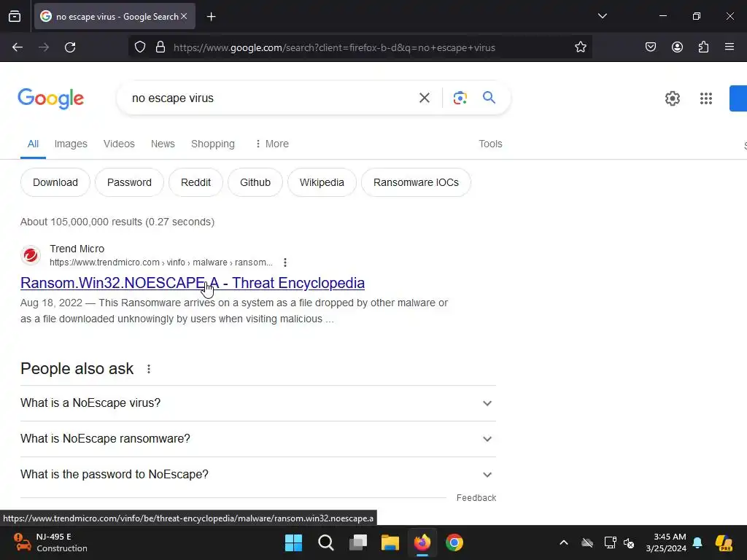The height and width of the screenshot is (560, 747).
Task: Open Task View on the taskbar
Action: coord(357,542)
